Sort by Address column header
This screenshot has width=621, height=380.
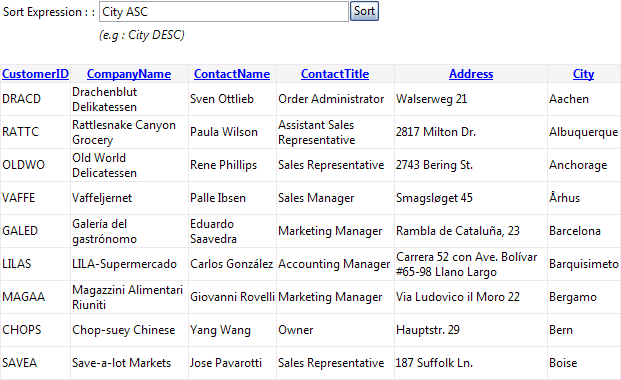click(471, 74)
